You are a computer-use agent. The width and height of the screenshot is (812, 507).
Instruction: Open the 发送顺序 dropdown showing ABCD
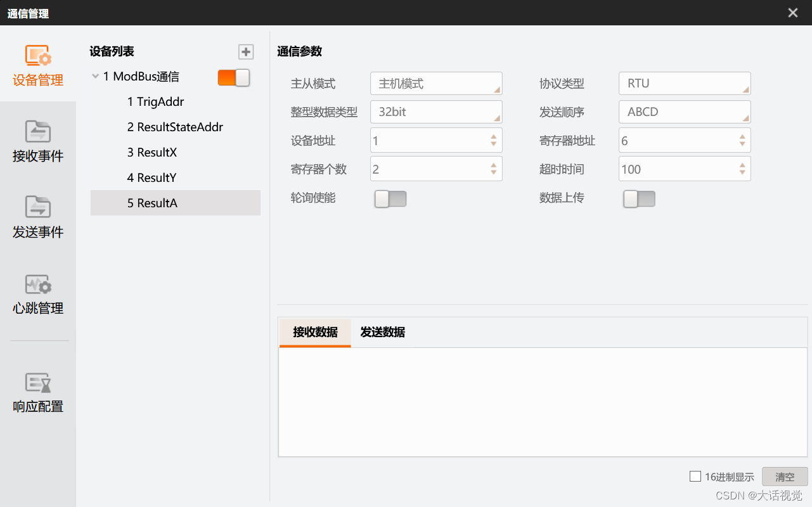(685, 112)
